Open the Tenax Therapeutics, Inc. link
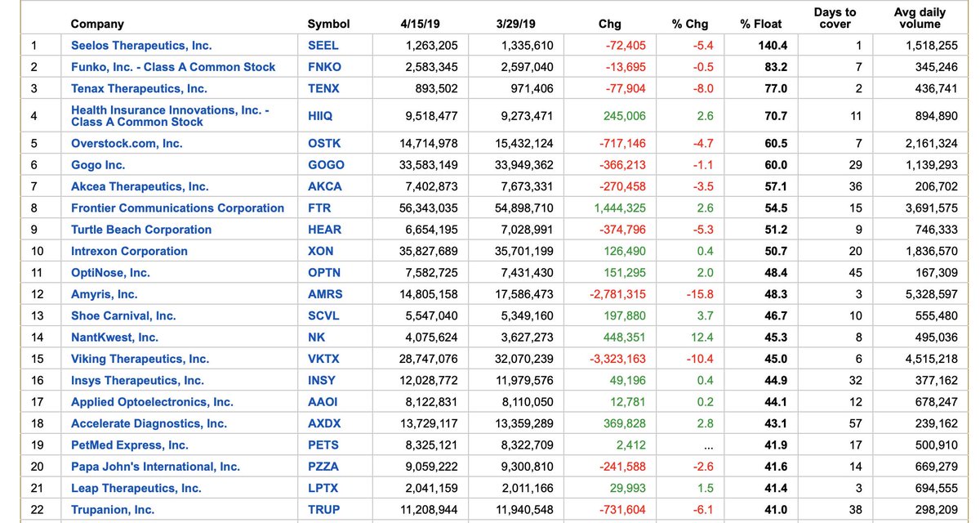Image resolution: width=980 pixels, height=523 pixels. [x=139, y=88]
